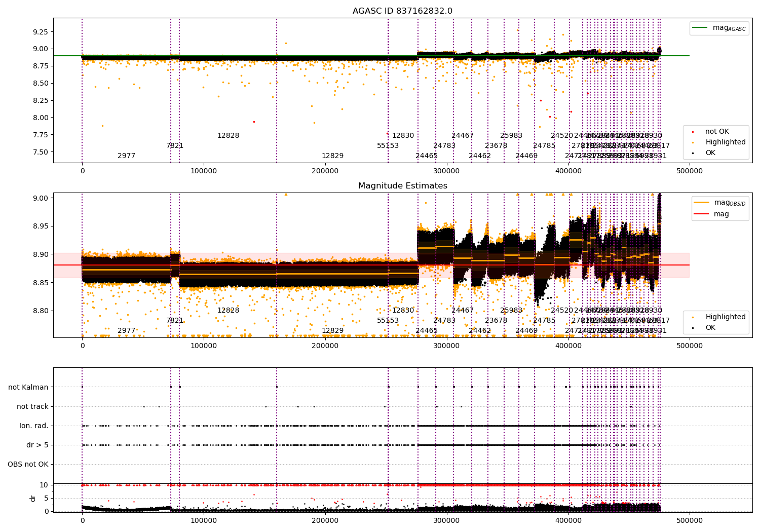The image size is (760, 532).
Task: Click the 7.50 y-axis tick label
Action: pyautogui.click(x=40, y=153)
